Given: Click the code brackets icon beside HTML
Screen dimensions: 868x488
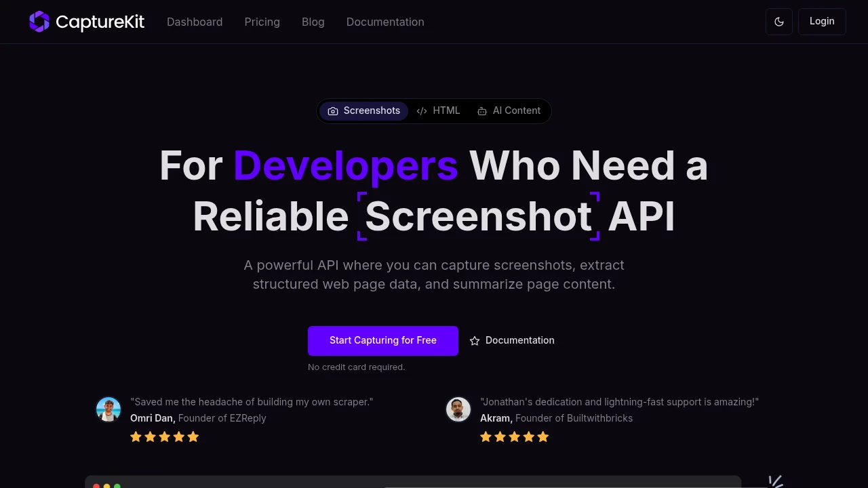Looking at the screenshot, I should point(422,111).
